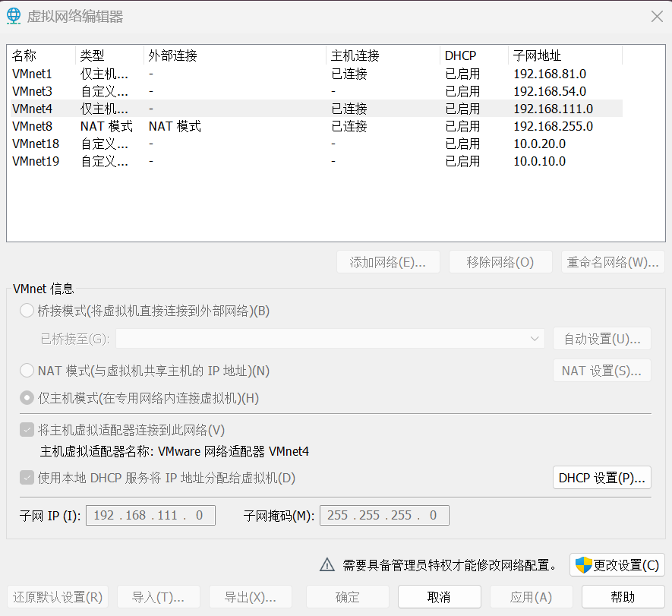Click the 导入(T)... button
Screen dimensions: 672x616
pos(159,597)
